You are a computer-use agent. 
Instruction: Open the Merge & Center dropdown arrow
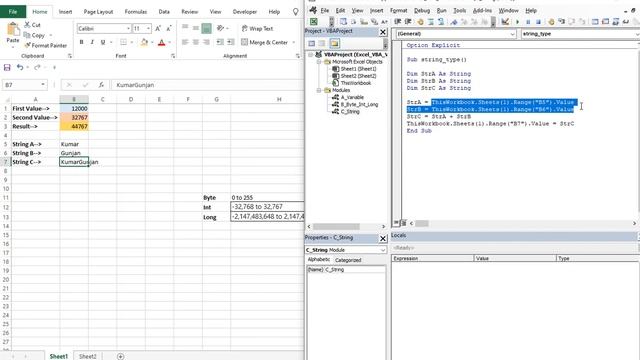point(293,42)
